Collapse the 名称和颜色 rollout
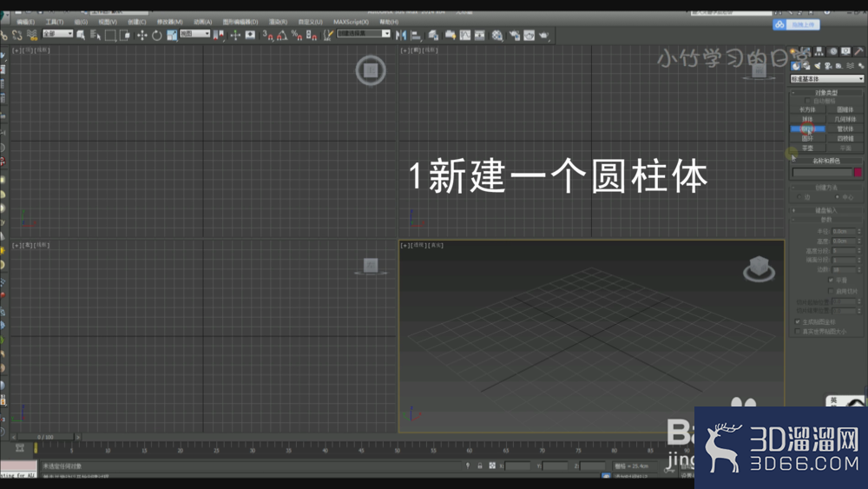The width and height of the screenshot is (868, 489). click(826, 161)
